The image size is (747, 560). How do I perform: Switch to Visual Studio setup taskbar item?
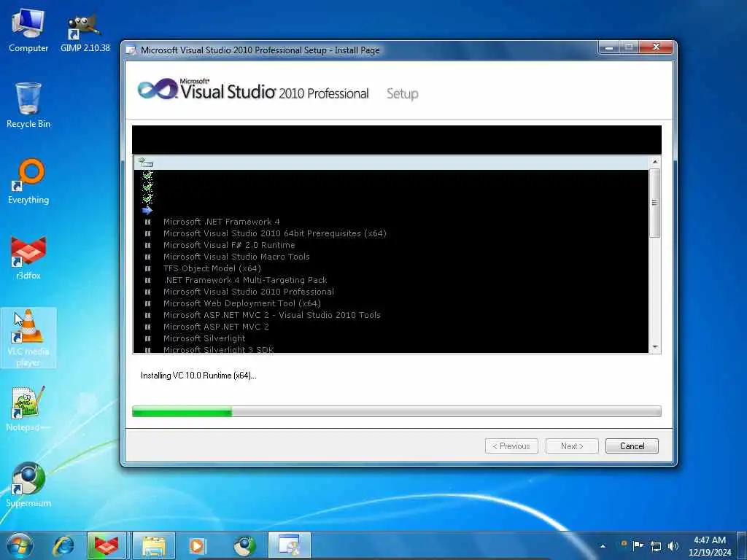(x=289, y=545)
